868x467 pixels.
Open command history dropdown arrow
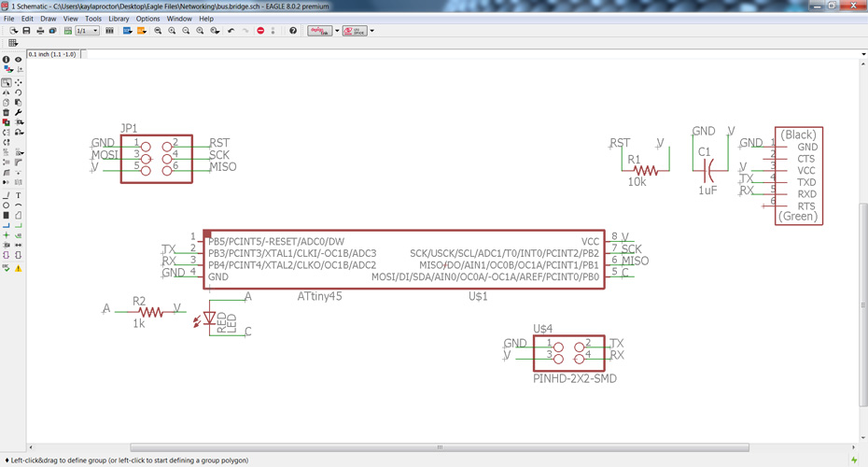pos(863,54)
